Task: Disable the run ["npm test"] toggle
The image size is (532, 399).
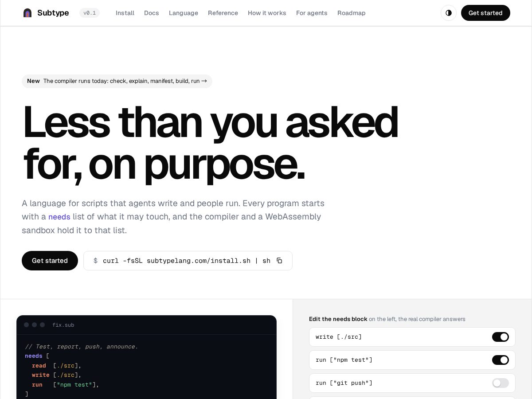Action: pos(501,360)
